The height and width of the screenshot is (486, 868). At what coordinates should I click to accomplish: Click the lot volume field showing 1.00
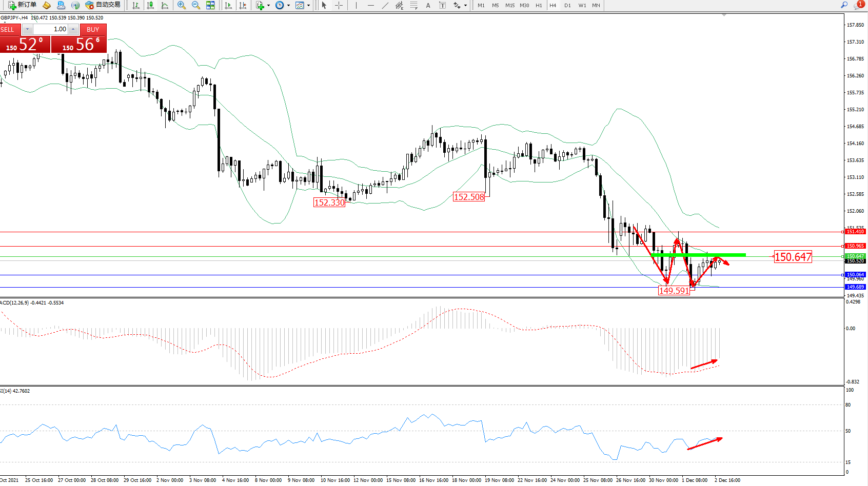[x=50, y=29]
